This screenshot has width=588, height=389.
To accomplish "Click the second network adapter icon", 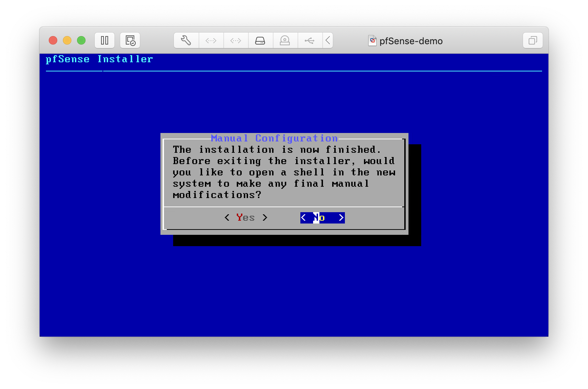I will coord(236,40).
